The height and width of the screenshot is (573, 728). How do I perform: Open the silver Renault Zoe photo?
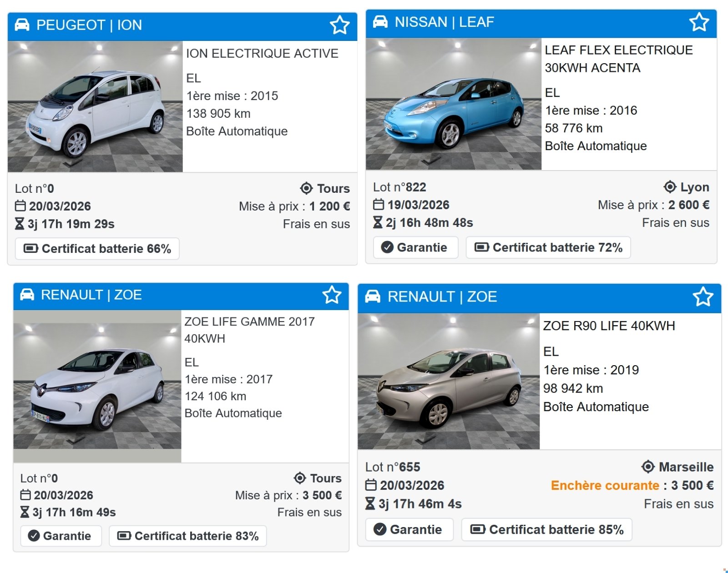tap(448, 381)
